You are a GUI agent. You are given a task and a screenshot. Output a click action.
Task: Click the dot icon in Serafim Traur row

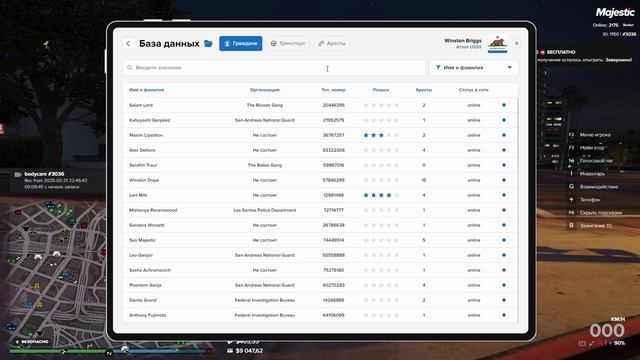pos(504,165)
